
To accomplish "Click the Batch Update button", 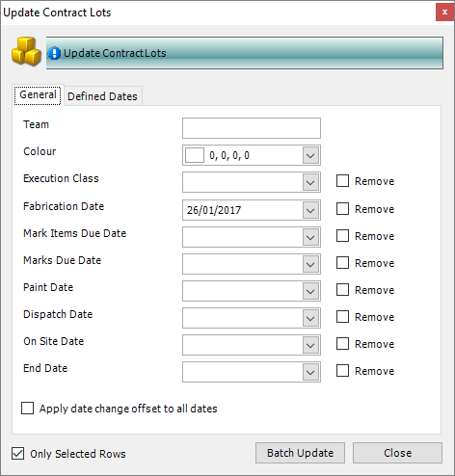I will [x=300, y=453].
